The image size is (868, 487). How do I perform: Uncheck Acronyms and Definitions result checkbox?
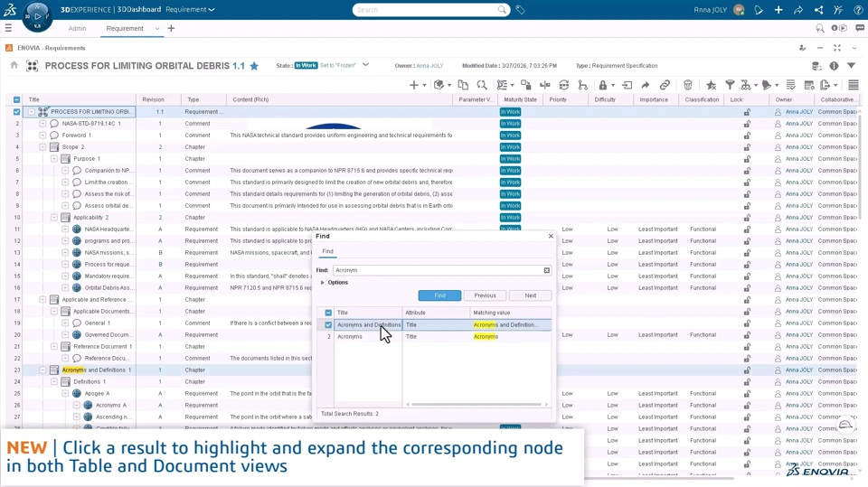tap(328, 325)
